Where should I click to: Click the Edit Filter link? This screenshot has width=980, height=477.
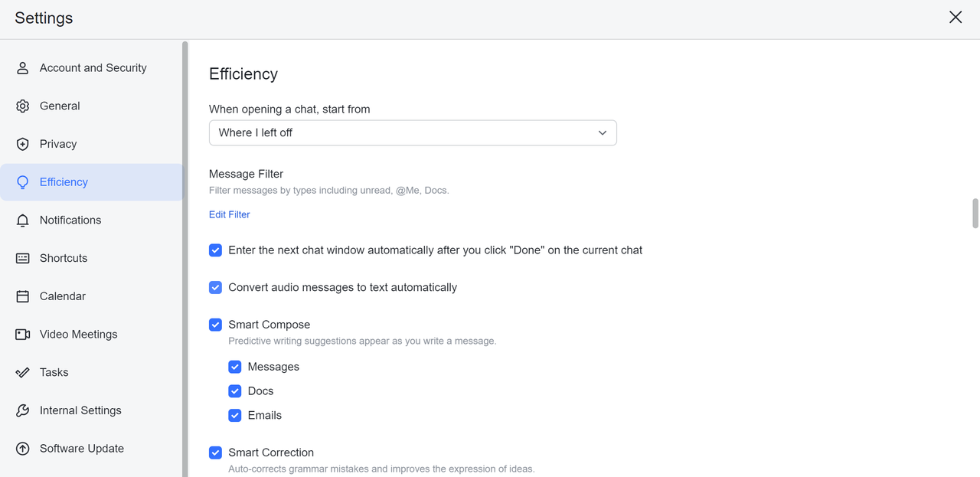230,214
